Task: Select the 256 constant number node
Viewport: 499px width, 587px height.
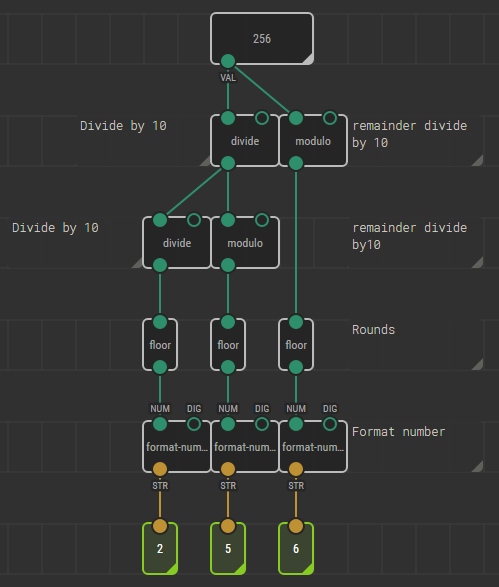Action: click(262, 39)
